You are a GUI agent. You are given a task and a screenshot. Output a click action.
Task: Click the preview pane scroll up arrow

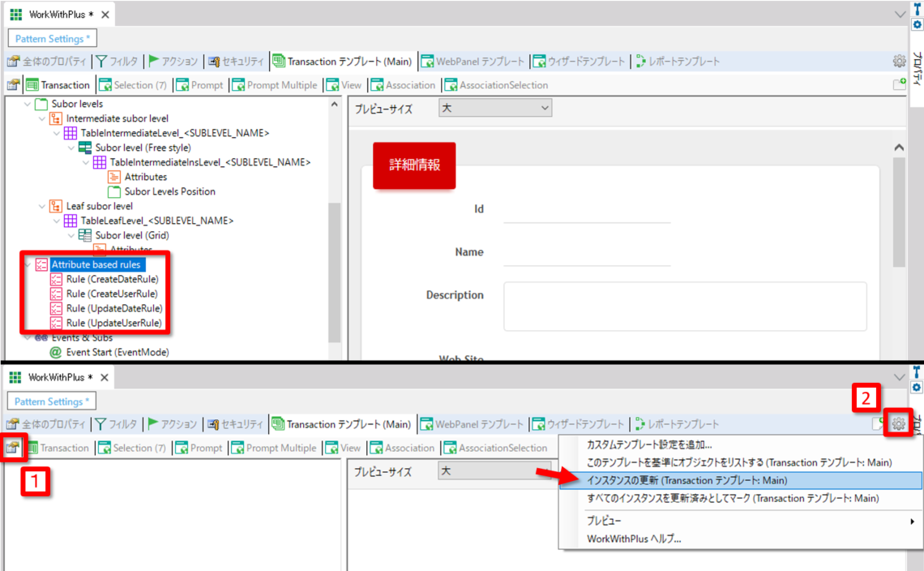pyautogui.click(x=899, y=148)
